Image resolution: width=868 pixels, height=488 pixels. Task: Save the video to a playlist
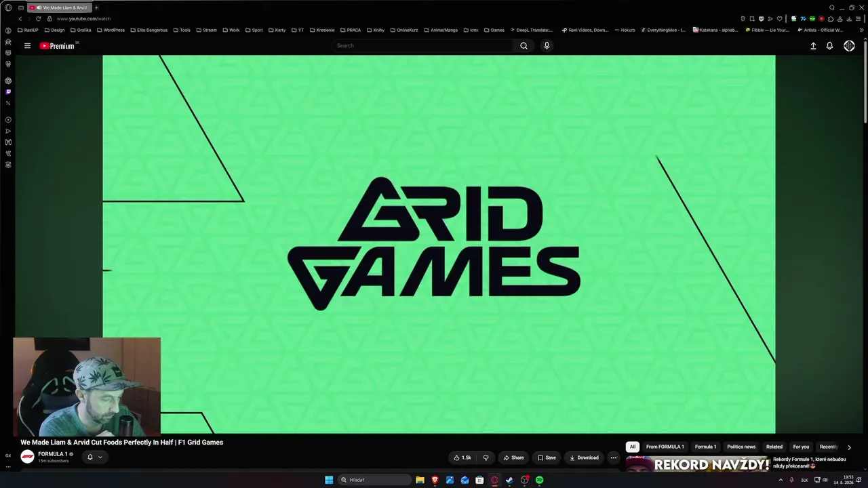tap(547, 457)
